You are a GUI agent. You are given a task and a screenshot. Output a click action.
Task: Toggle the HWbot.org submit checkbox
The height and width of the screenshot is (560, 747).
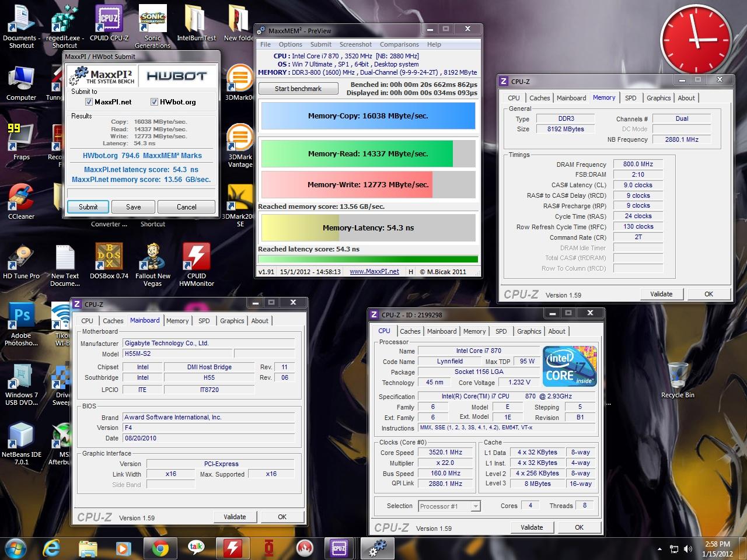(x=155, y=101)
